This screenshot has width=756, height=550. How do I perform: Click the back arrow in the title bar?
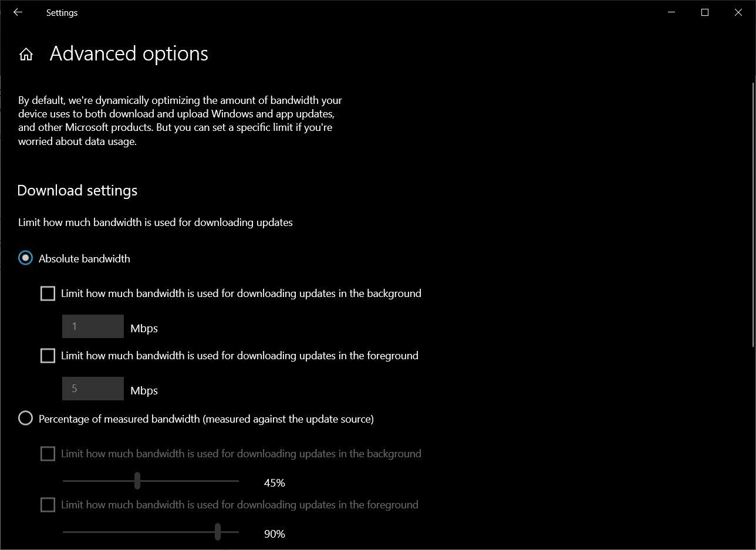point(18,12)
